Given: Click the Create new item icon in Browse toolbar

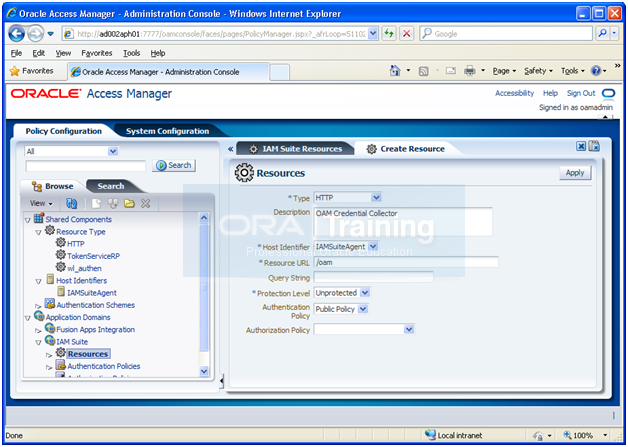Looking at the screenshot, I should pyautogui.click(x=96, y=203).
